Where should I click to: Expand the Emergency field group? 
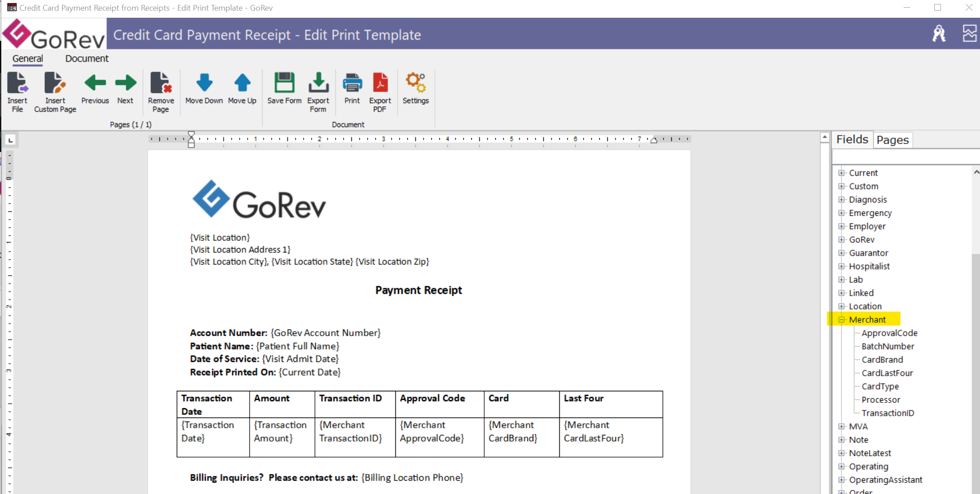pyautogui.click(x=841, y=213)
